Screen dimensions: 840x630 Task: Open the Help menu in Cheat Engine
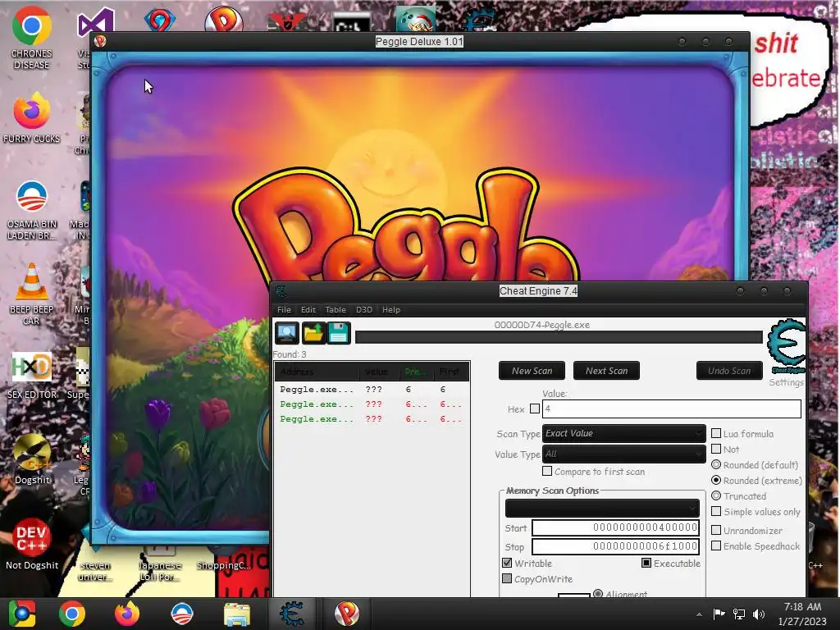(391, 309)
